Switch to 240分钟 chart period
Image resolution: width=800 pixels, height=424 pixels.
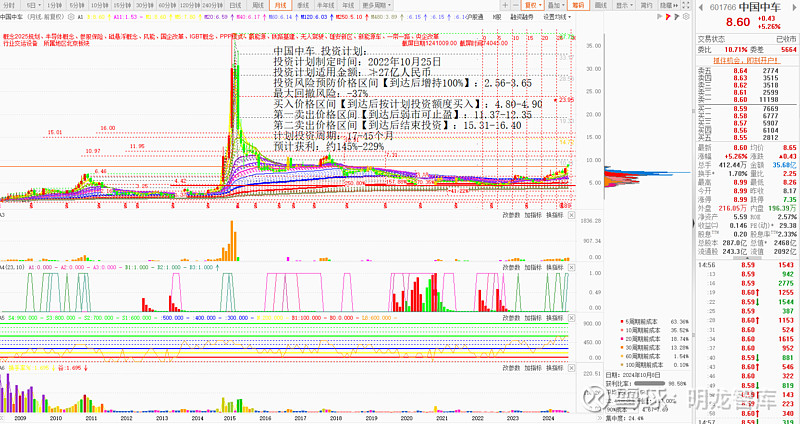click(x=213, y=5)
